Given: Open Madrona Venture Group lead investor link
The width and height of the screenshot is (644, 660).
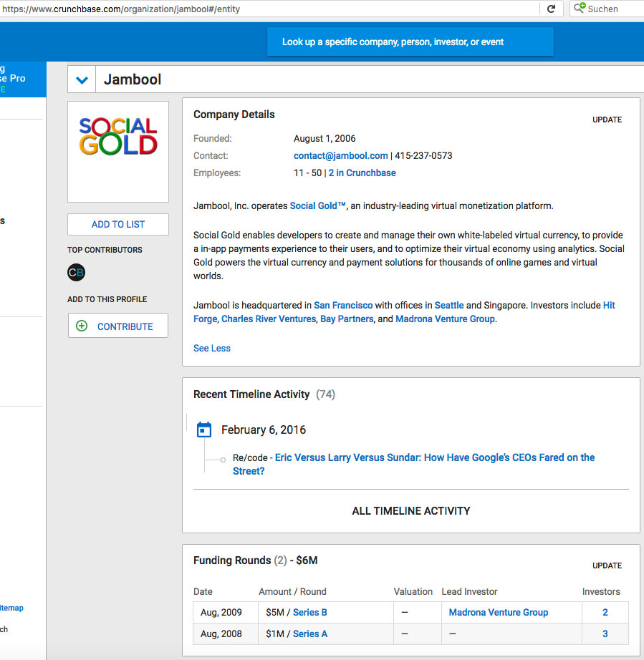Looking at the screenshot, I should pyautogui.click(x=499, y=613).
